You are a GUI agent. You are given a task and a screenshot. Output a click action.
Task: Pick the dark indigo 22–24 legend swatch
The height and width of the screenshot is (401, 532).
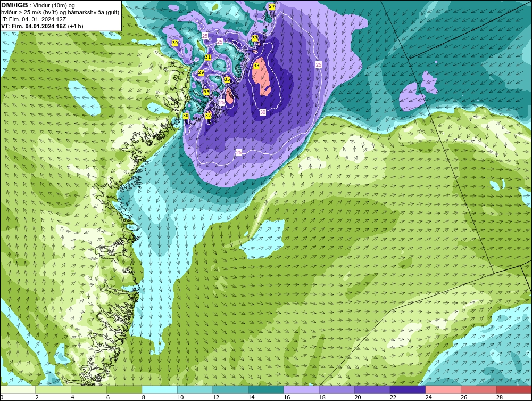[408, 389]
